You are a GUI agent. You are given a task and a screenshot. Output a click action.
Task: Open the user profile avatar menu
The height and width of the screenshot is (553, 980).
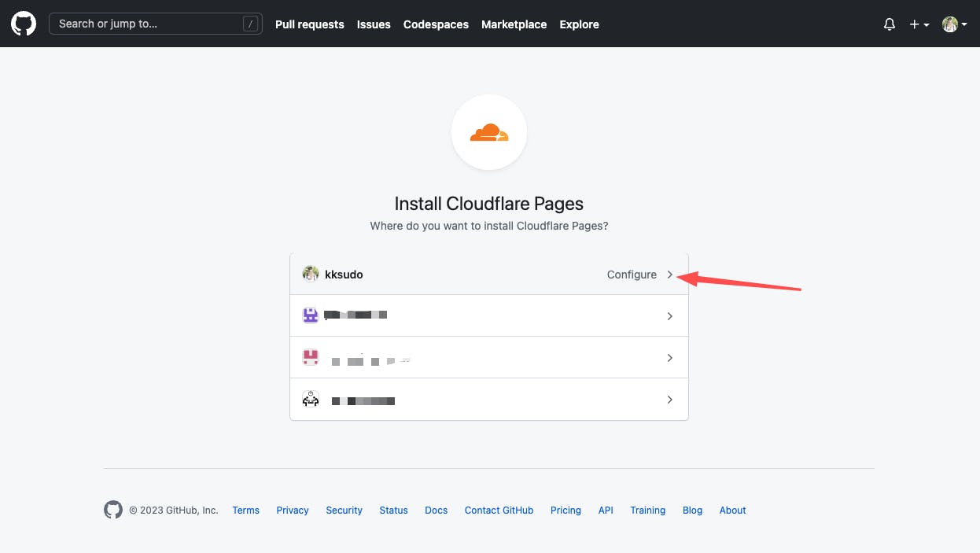954,24
